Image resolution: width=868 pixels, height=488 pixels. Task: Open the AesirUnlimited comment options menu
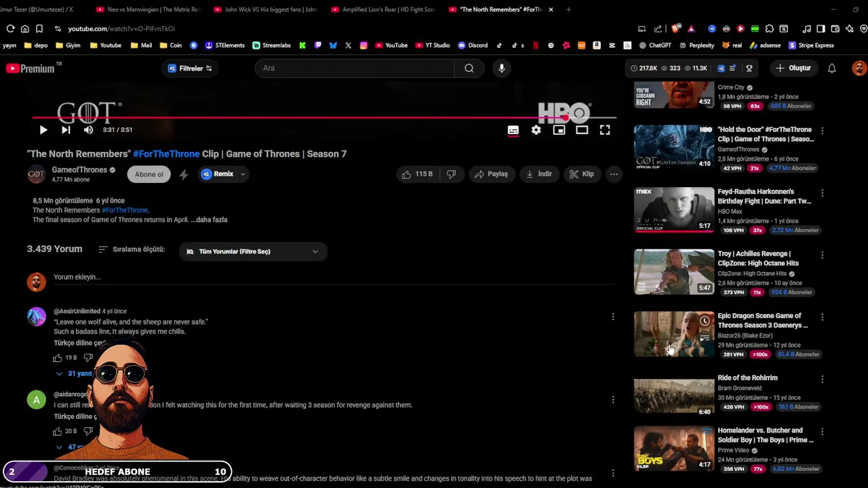(613, 317)
